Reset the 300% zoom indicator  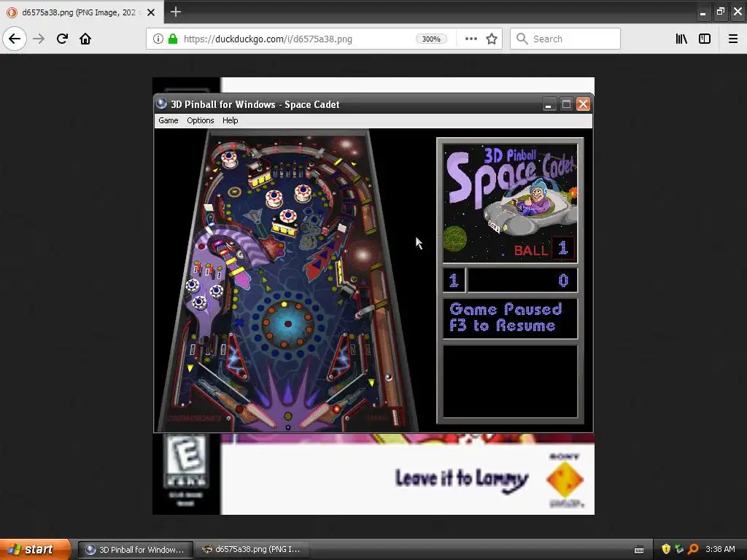(x=431, y=39)
